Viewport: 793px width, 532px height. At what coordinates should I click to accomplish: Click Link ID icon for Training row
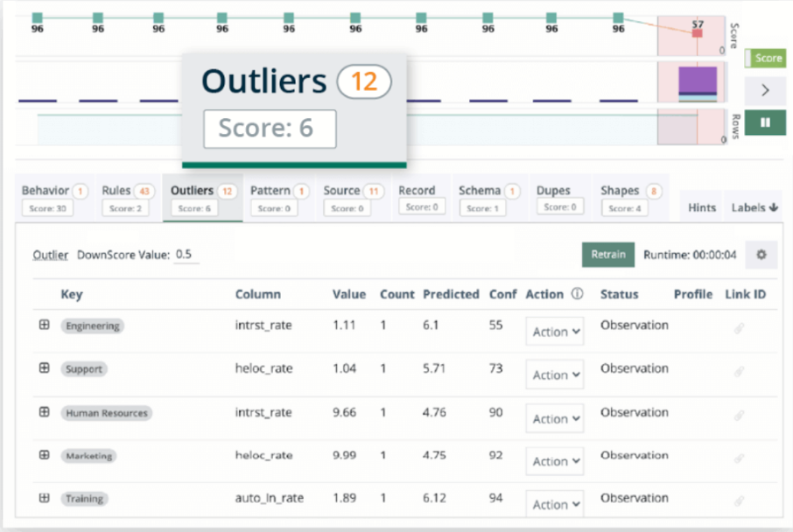point(740,501)
